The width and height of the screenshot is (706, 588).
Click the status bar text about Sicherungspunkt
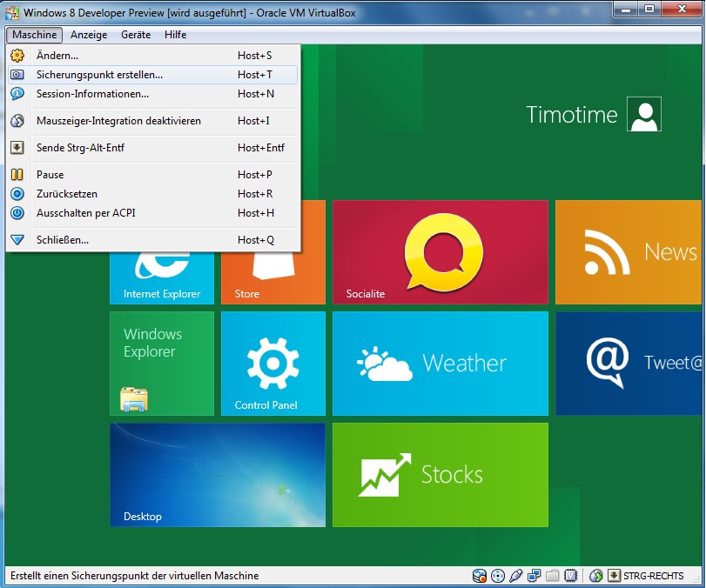click(135, 576)
